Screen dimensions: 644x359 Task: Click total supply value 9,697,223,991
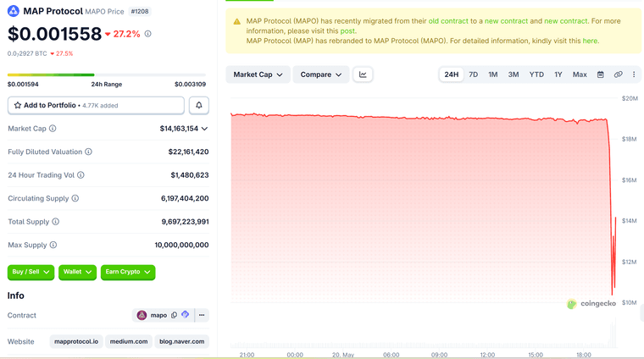point(186,222)
